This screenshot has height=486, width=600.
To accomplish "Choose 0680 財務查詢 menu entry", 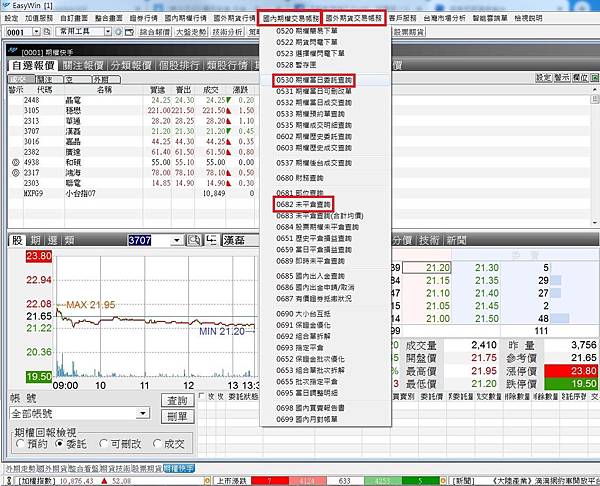I will point(300,178).
